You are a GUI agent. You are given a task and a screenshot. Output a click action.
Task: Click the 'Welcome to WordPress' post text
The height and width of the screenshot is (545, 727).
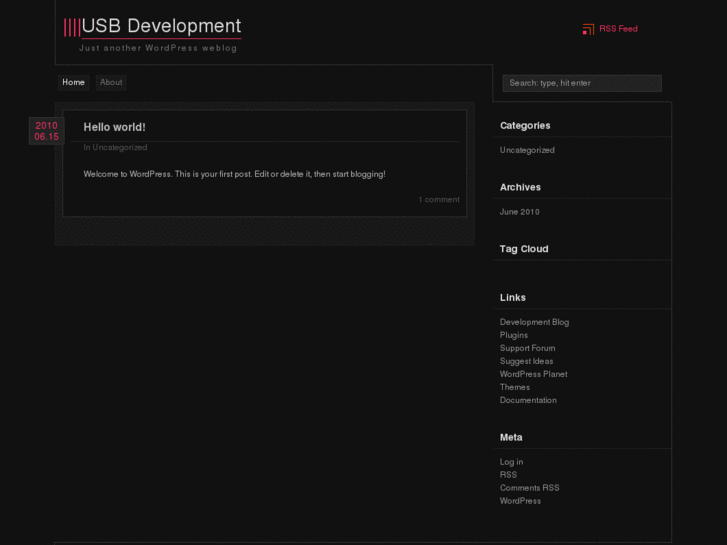coord(234,174)
